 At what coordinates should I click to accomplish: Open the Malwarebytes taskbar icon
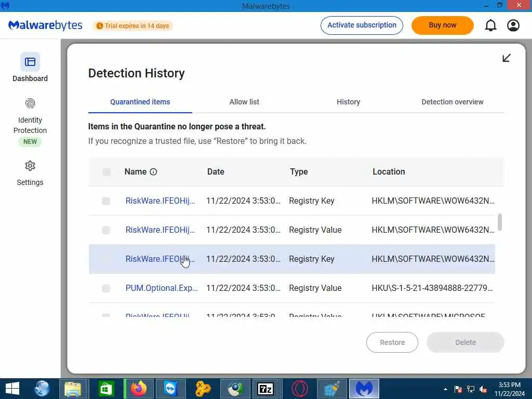pos(364,389)
